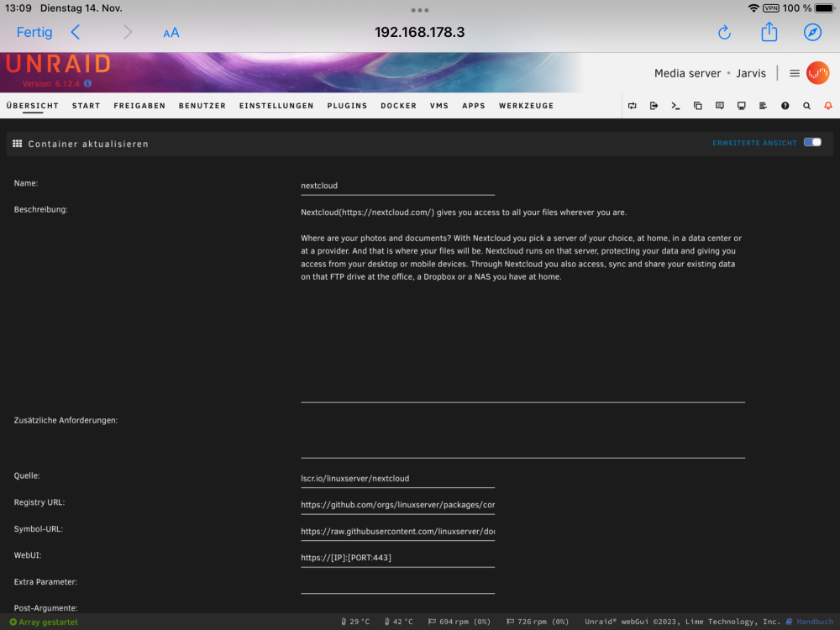Open the terminal icon
Image resolution: width=840 pixels, height=630 pixels.
click(675, 106)
